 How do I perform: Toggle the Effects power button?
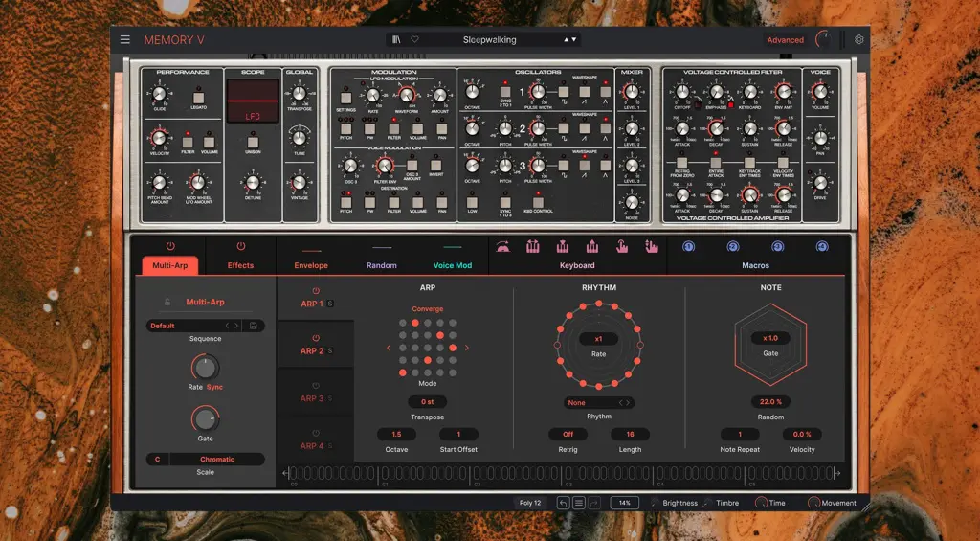point(240,246)
